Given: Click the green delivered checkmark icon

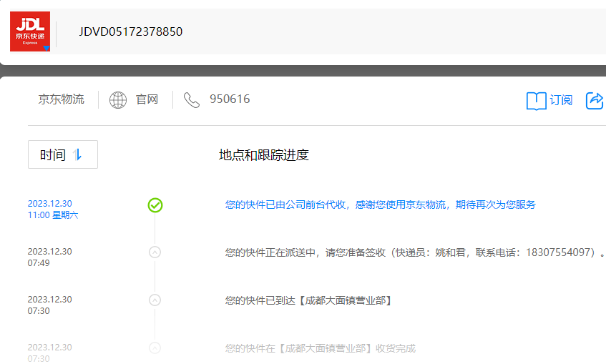Looking at the screenshot, I should [155, 205].
